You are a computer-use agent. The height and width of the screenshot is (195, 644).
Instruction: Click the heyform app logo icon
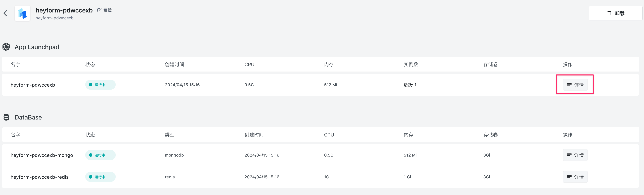(x=22, y=13)
